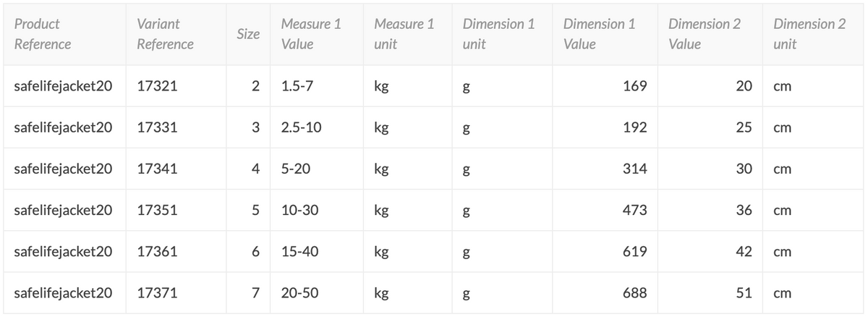Select the Size column header
The height and width of the screenshot is (317, 868).
248,34
